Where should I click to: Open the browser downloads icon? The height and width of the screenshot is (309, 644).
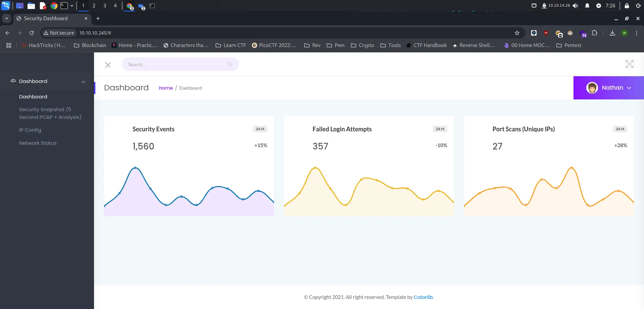coord(612,33)
